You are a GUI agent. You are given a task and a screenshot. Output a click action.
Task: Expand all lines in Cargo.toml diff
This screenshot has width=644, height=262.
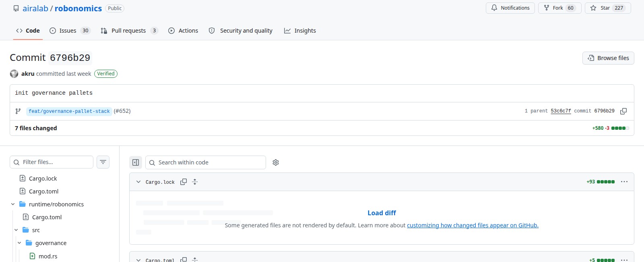(195, 260)
